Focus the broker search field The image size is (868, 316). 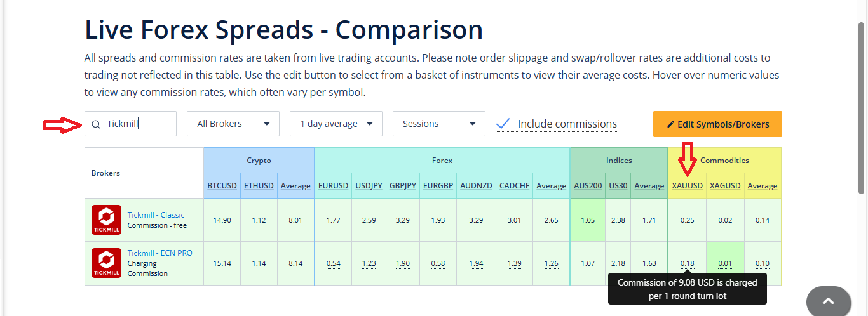tap(130, 124)
